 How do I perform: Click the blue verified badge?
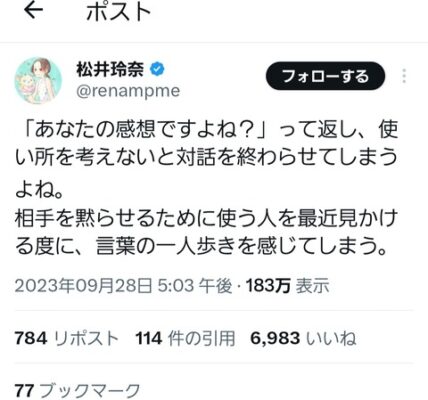pyautogui.click(x=157, y=69)
